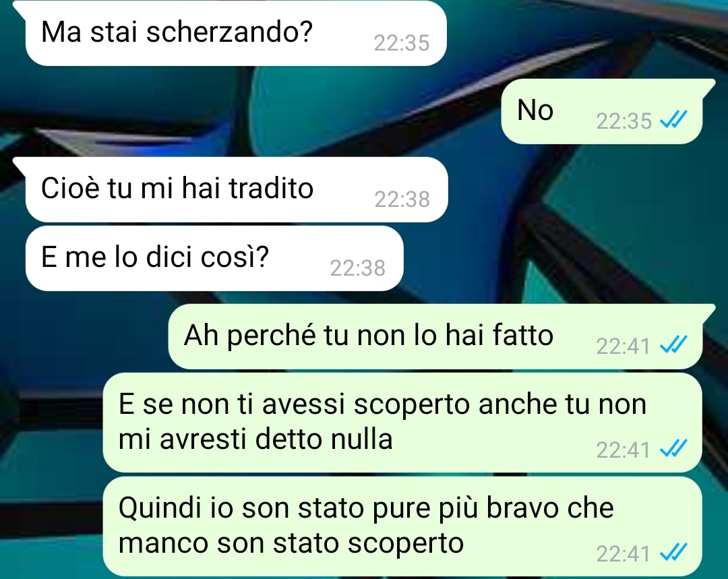Screen dimensions: 728x579
Task: Click the read ticks on 'mi avresti detto nulla' message
Action: [x=673, y=449]
